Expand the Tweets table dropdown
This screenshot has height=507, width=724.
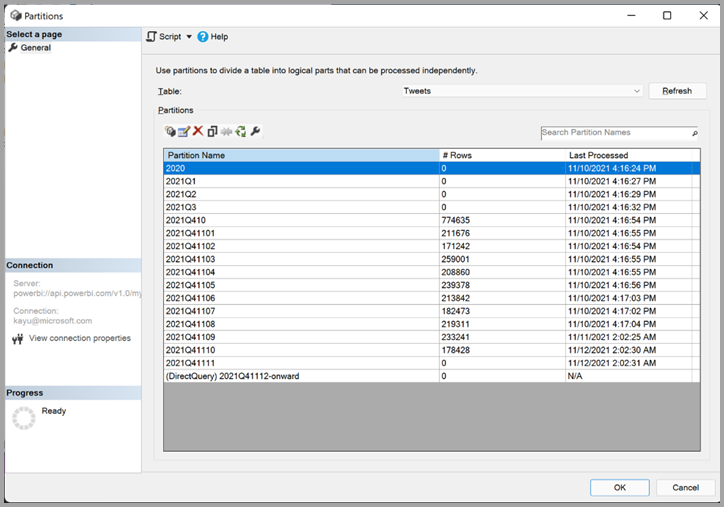pyautogui.click(x=637, y=91)
